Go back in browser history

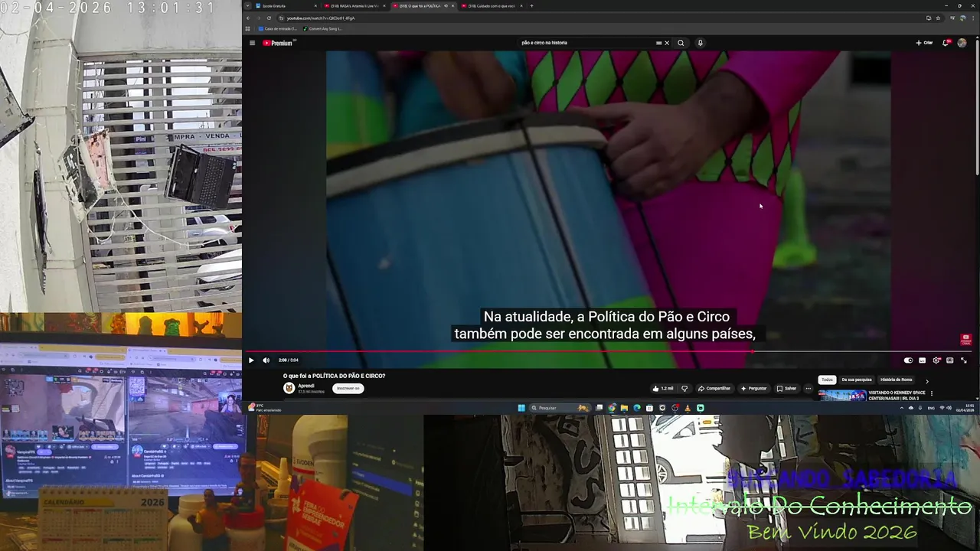pyautogui.click(x=248, y=18)
